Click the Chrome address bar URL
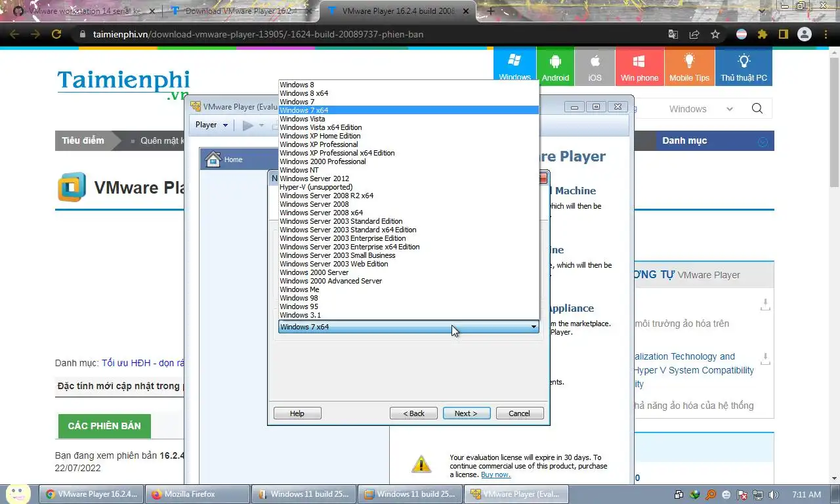This screenshot has width=840, height=504. coord(259,34)
